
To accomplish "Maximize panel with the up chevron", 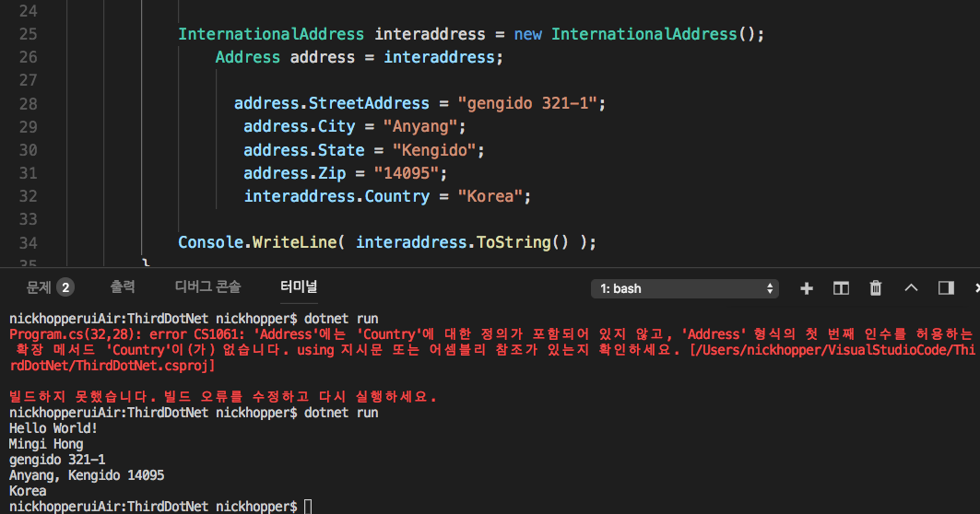I will pyautogui.click(x=911, y=288).
